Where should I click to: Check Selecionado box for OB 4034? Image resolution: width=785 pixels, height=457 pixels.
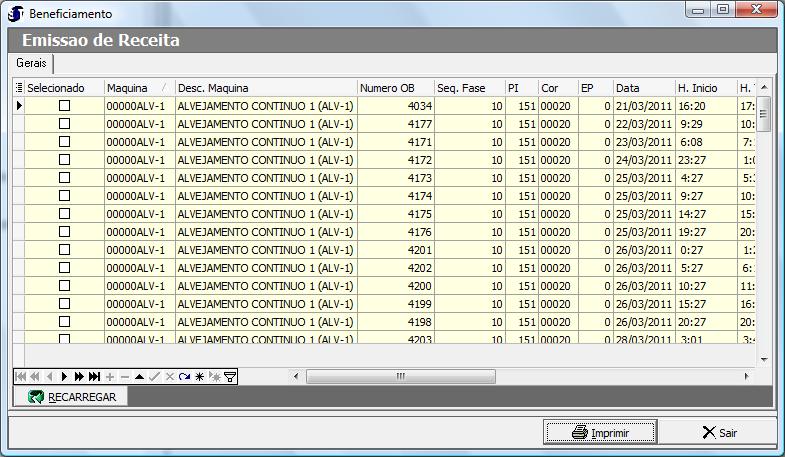coord(64,106)
